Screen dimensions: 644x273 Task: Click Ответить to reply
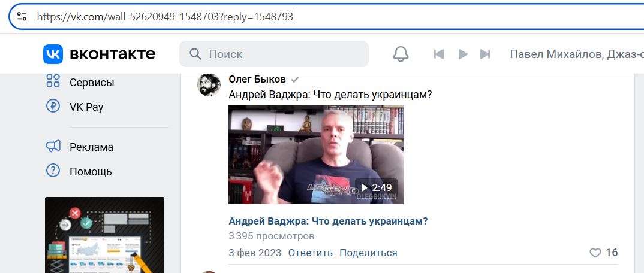pos(310,253)
